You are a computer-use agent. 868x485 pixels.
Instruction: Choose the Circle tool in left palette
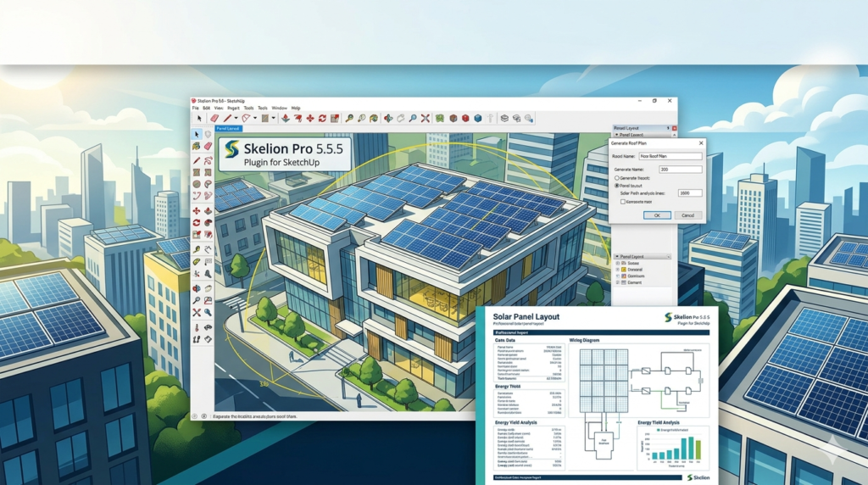pos(197,184)
